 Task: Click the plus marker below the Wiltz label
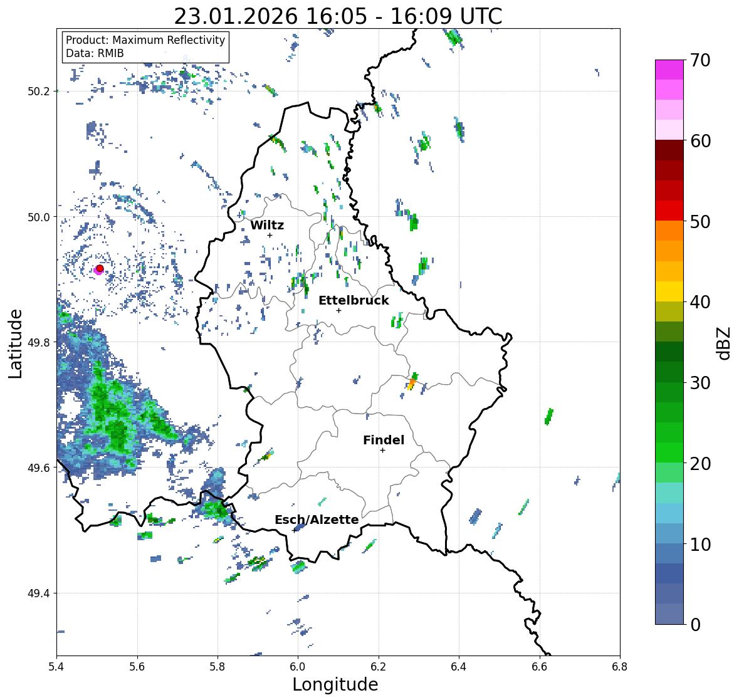(x=270, y=235)
